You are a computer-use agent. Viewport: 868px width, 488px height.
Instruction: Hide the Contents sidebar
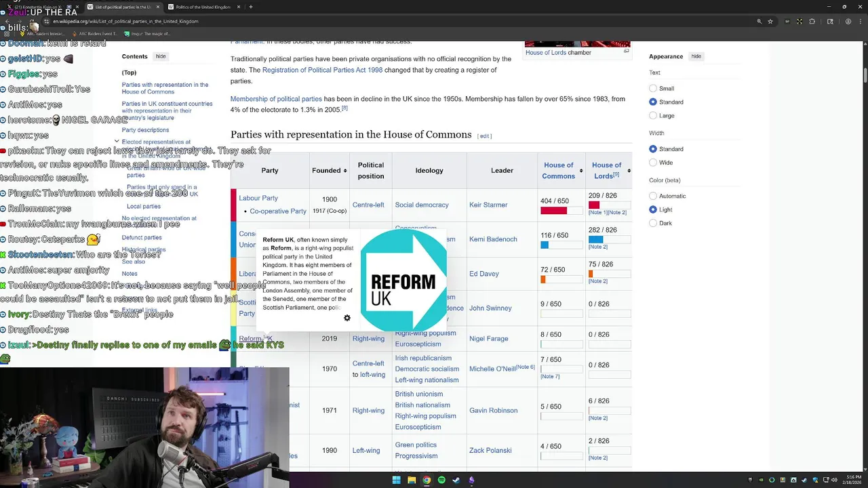click(x=161, y=56)
